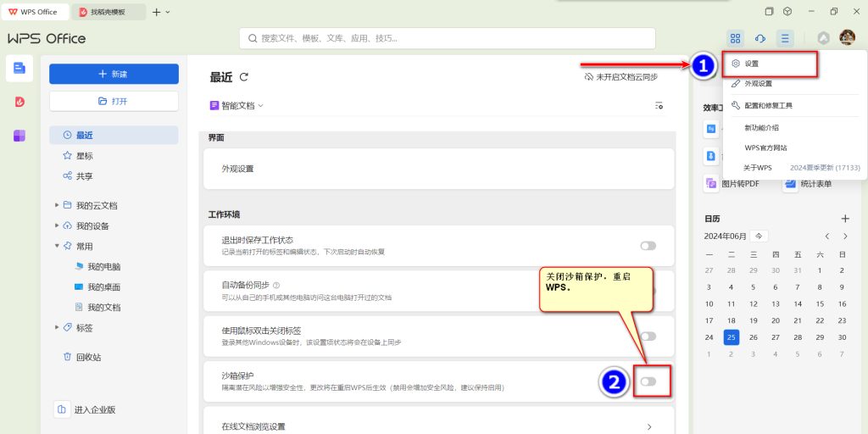
Task: Expand the 标签 tree arrow
Action: (x=57, y=328)
